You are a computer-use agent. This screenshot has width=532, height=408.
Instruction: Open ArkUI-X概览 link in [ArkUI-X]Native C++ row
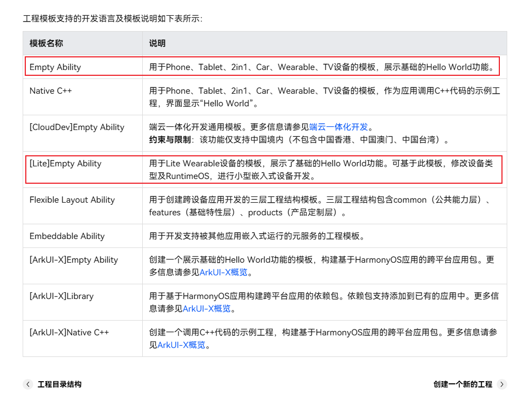coord(181,345)
